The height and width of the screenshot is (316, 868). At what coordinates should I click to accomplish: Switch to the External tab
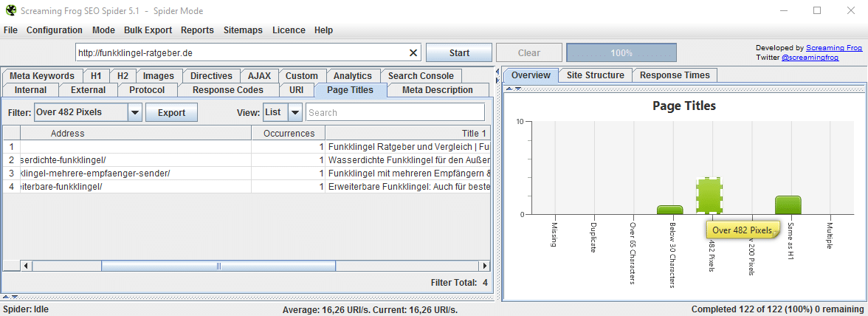88,89
